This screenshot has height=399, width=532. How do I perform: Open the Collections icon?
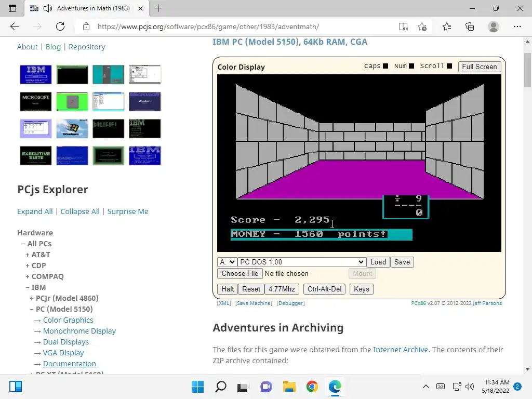point(470,26)
